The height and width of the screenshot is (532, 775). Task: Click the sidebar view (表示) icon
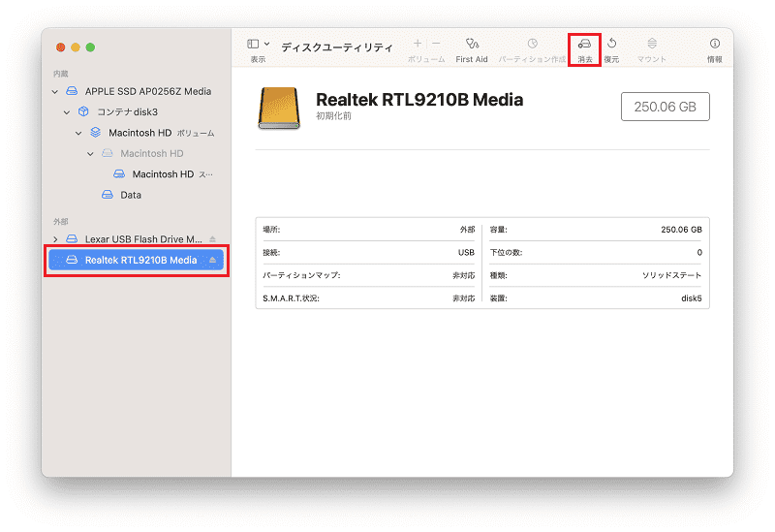(253, 44)
